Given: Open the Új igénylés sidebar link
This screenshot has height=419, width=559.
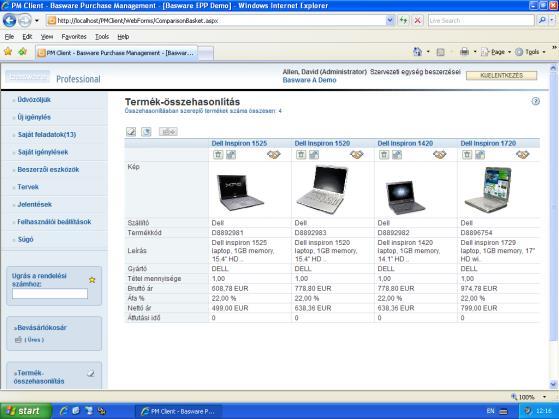Looking at the screenshot, I should 34,117.
